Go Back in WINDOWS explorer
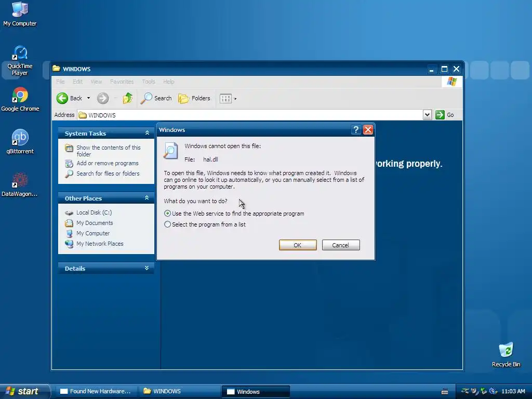 coord(70,98)
